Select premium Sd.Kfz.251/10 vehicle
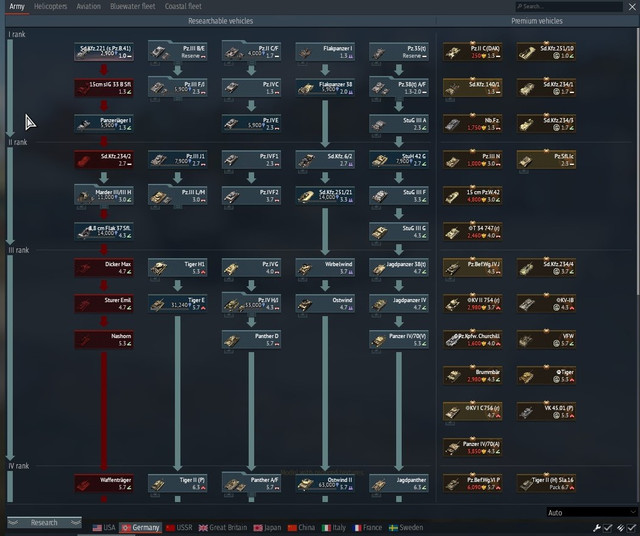 (x=547, y=52)
